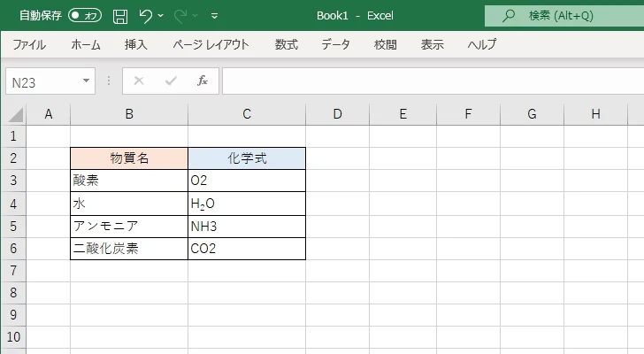The image size is (644, 354).
Task: Switch to the 表示 tab
Action: pyautogui.click(x=432, y=44)
